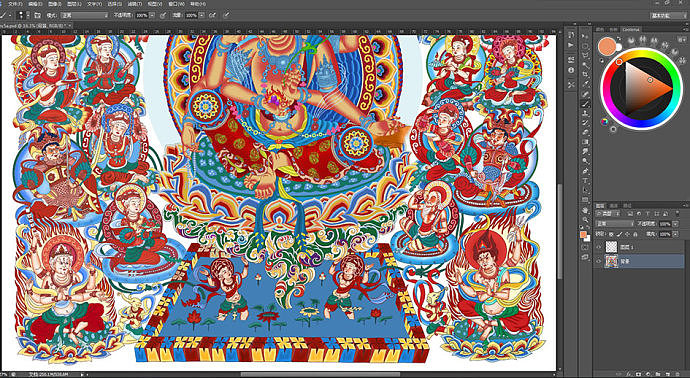Select the Crop tool

pos(585,74)
